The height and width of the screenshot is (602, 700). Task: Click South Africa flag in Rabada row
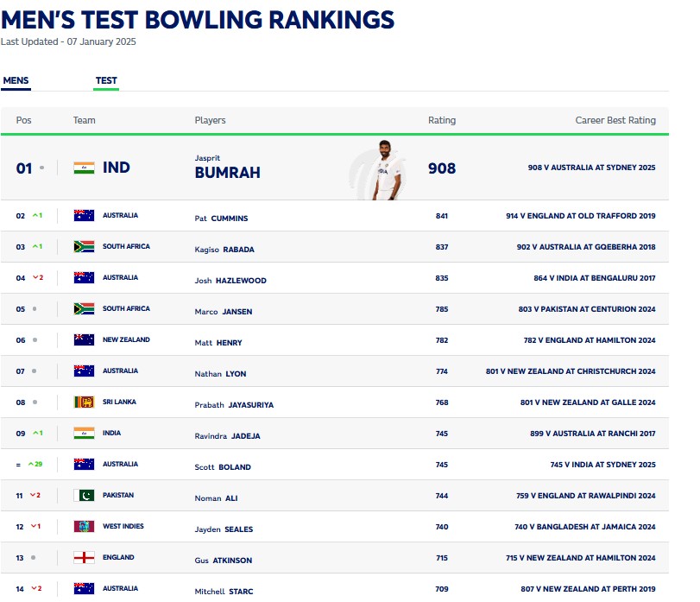[84, 247]
